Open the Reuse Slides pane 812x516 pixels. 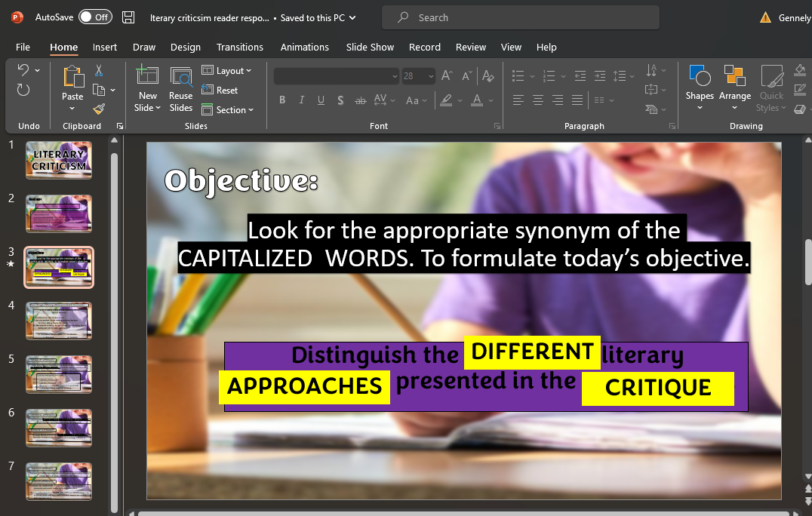coord(181,90)
